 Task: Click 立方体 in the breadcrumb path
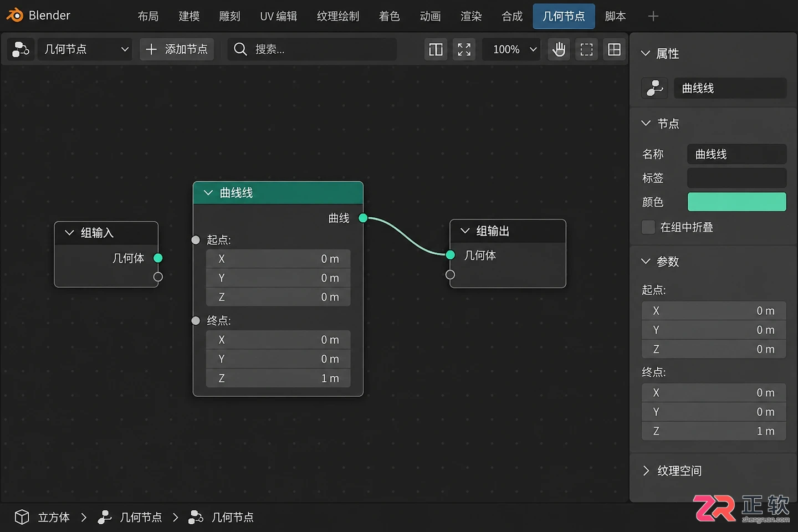pos(54,517)
